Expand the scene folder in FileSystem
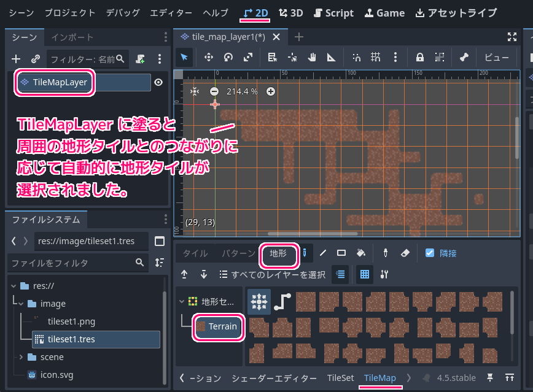533x392 pixels. [21, 357]
